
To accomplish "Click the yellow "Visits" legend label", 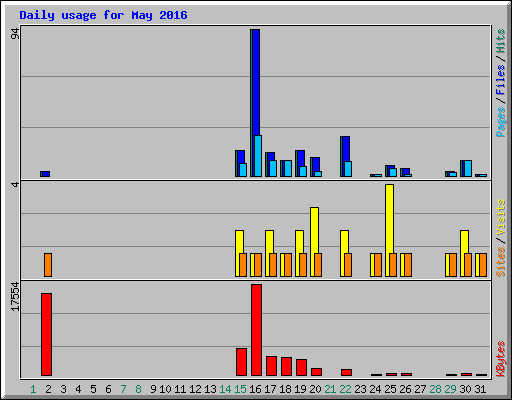I will (x=500, y=217).
